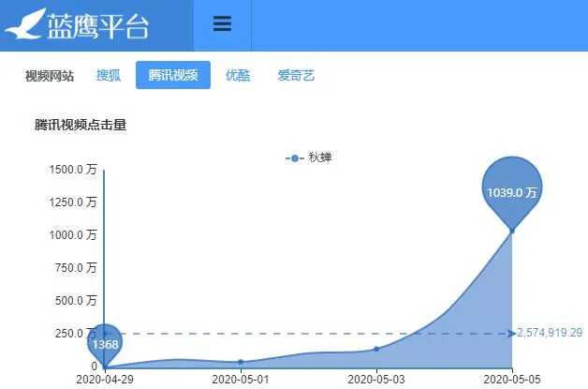Click the 视频网站 label
The width and height of the screenshot is (588, 389).
(x=50, y=76)
